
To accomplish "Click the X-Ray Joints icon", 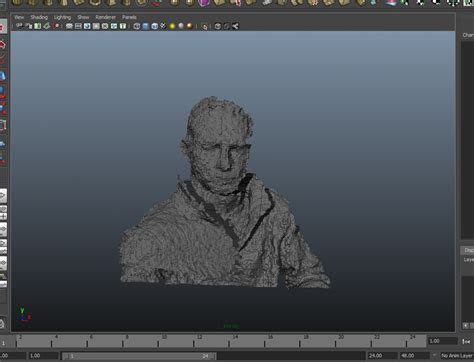I will 235,26.
